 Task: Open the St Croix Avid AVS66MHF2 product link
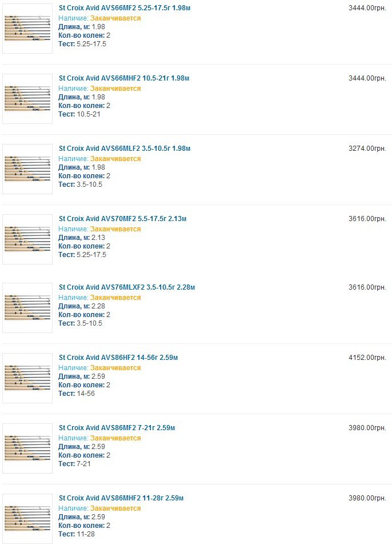[x=124, y=78]
